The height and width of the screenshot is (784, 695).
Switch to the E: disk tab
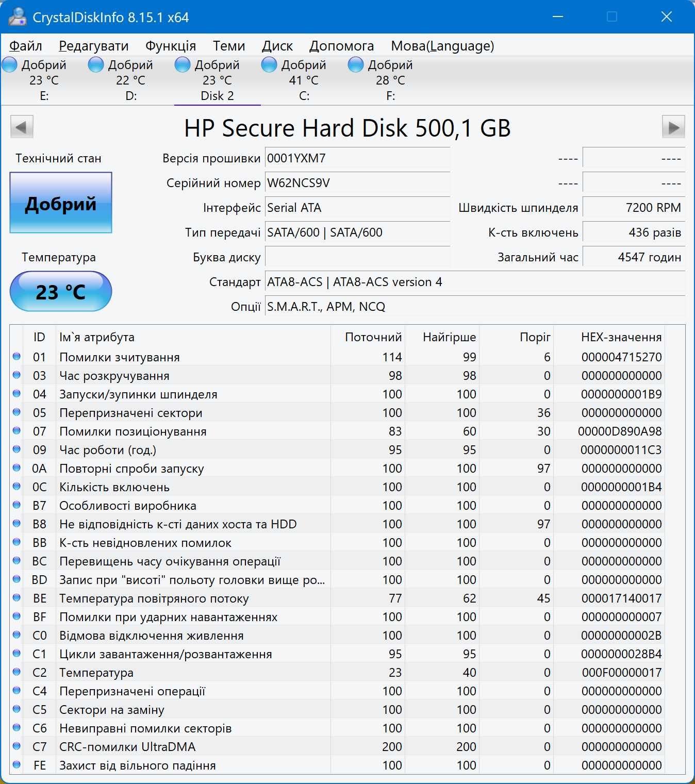(x=44, y=80)
